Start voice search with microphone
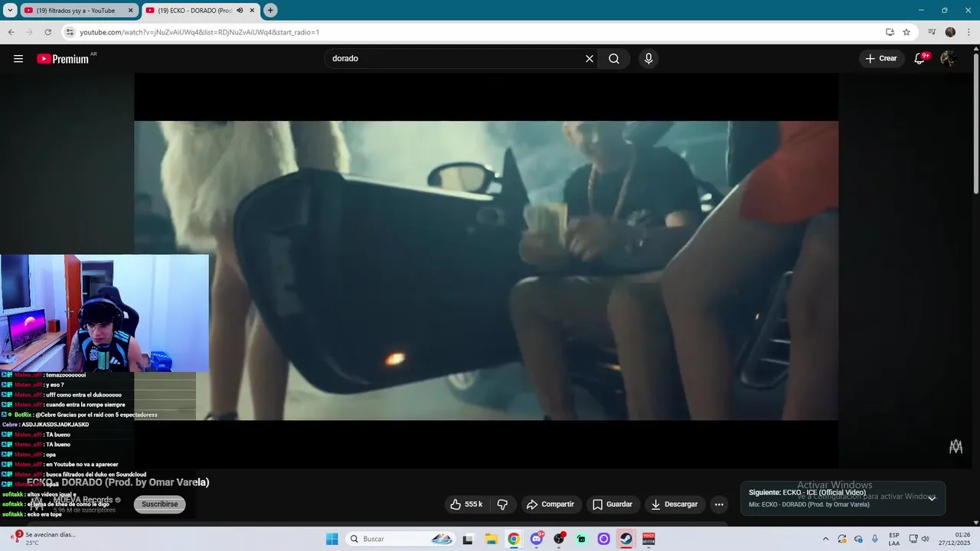 coord(648,58)
